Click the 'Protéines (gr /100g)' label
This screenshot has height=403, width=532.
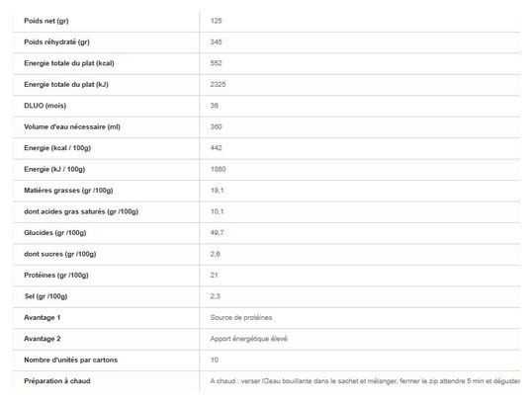click(x=56, y=276)
